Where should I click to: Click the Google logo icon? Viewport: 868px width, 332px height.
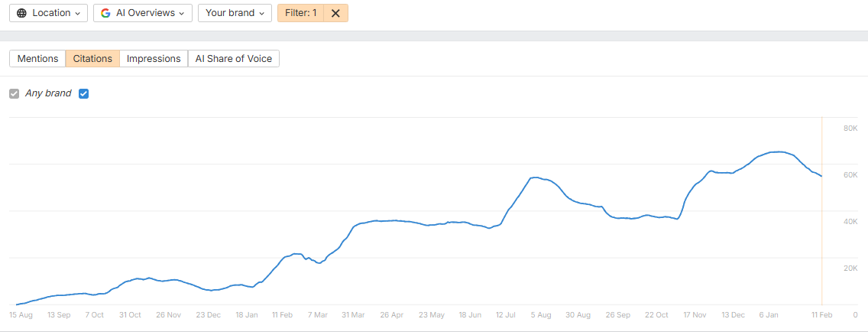[105, 13]
